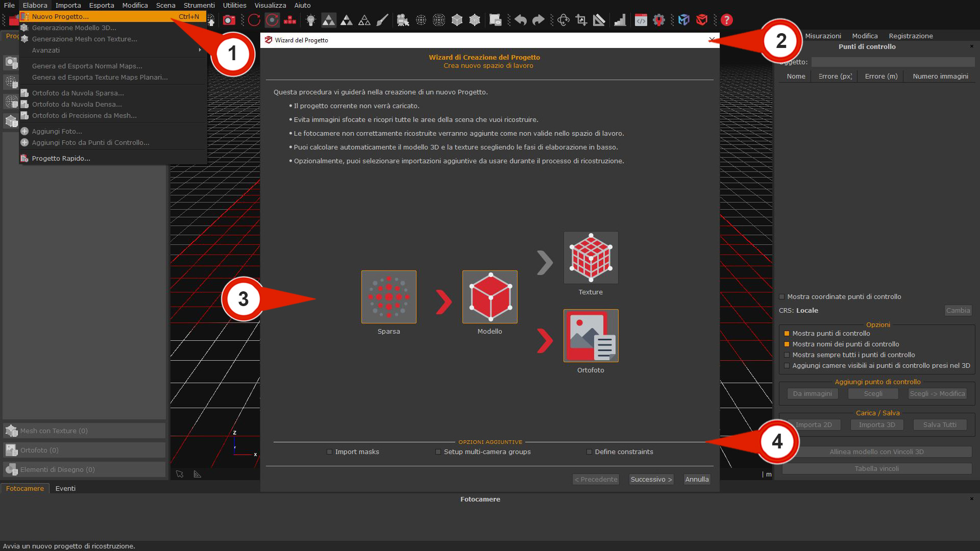
Task: Click the redo arrow in the toolbar
Action: coord(538,20)
